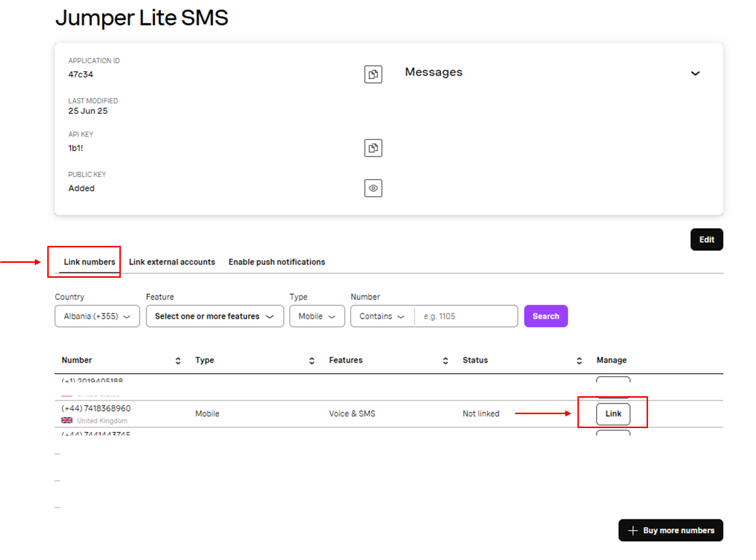Collapse the Messages section
The width and height of the screenshot is (756, 560).
click(695, 73)
